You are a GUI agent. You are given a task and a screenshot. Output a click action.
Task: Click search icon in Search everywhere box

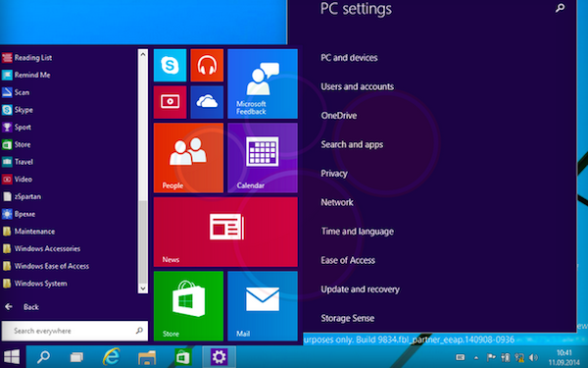[x=139, y=331]
